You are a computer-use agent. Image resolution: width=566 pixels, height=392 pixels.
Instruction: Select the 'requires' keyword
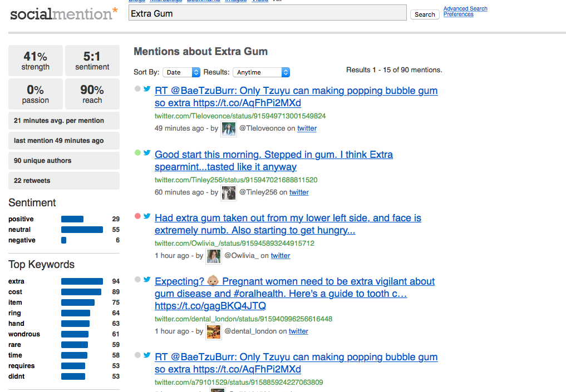pyautogui.click(x=21, y=366)
